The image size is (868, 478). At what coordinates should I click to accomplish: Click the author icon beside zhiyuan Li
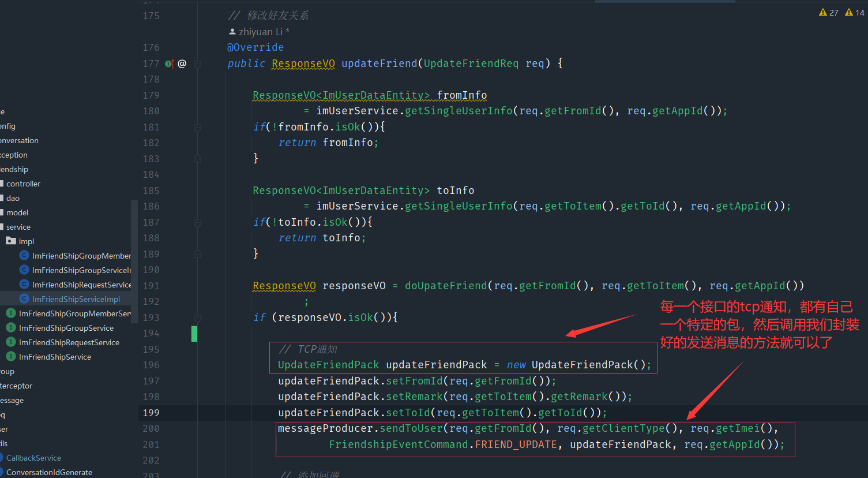(x=232, y=32)
